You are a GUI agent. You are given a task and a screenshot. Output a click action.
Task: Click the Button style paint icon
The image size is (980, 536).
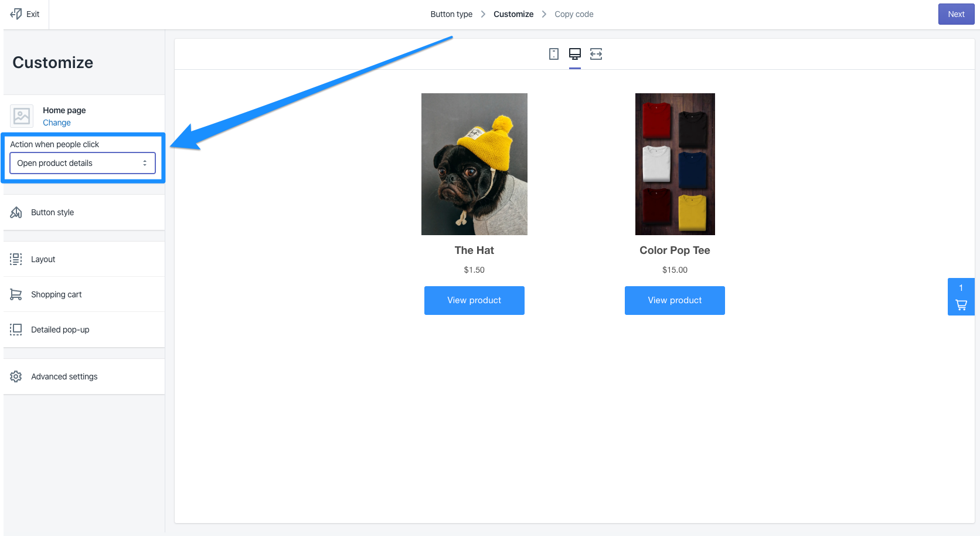[16, 212]
